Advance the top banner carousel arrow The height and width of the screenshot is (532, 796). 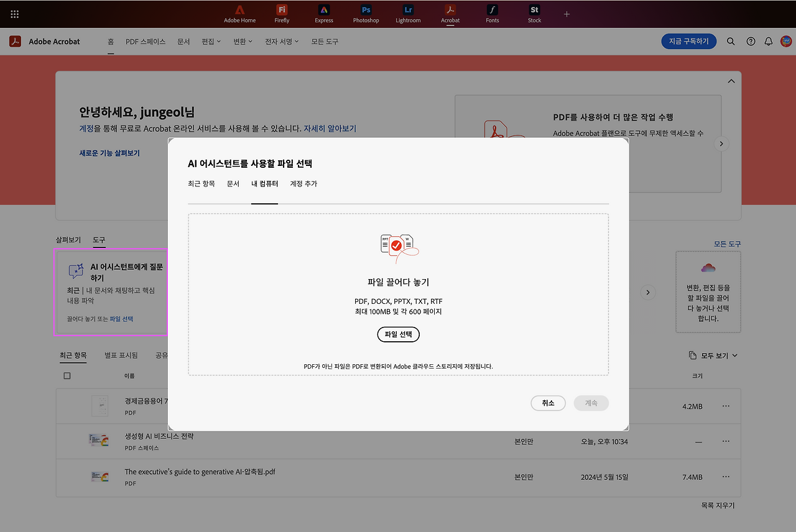tap(721, 144)
